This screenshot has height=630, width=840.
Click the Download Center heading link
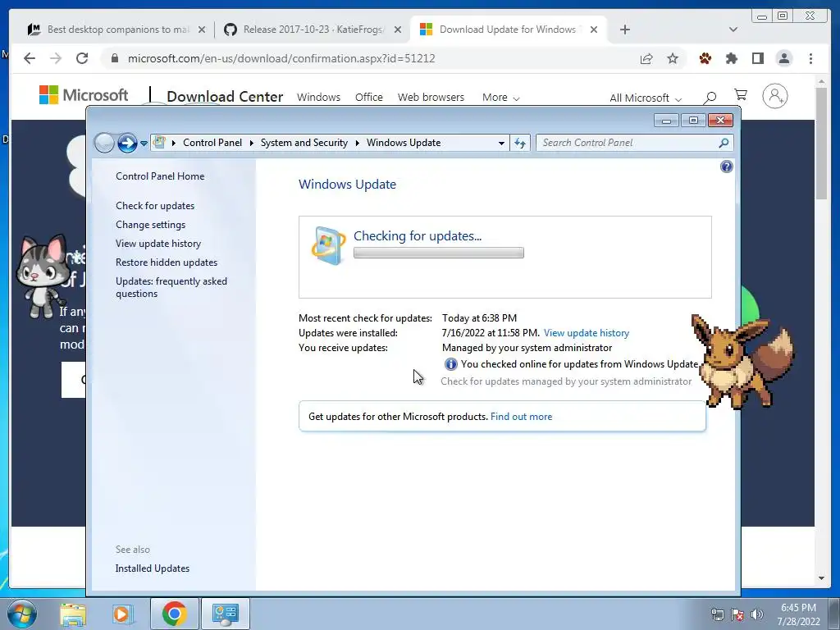225,97
